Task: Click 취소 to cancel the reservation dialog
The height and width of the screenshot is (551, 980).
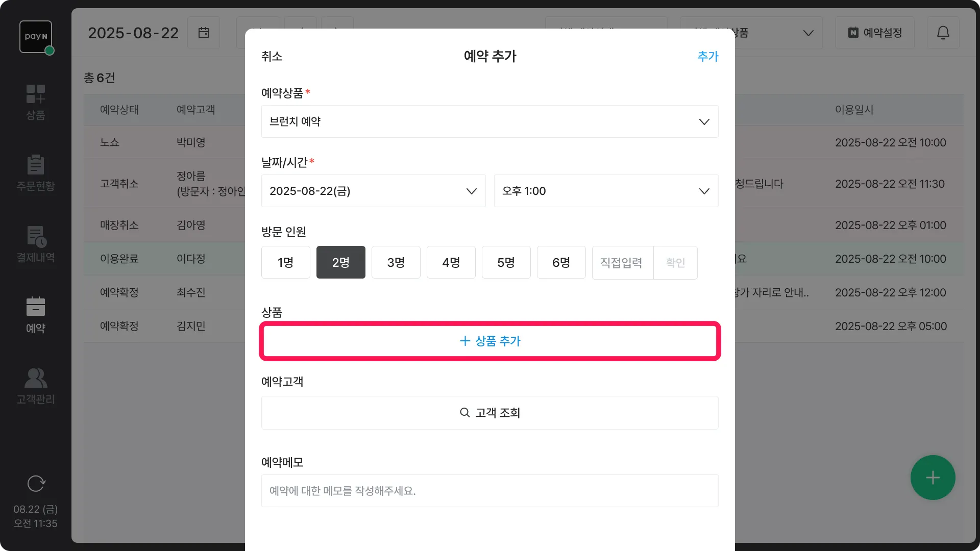Action: 272,56
